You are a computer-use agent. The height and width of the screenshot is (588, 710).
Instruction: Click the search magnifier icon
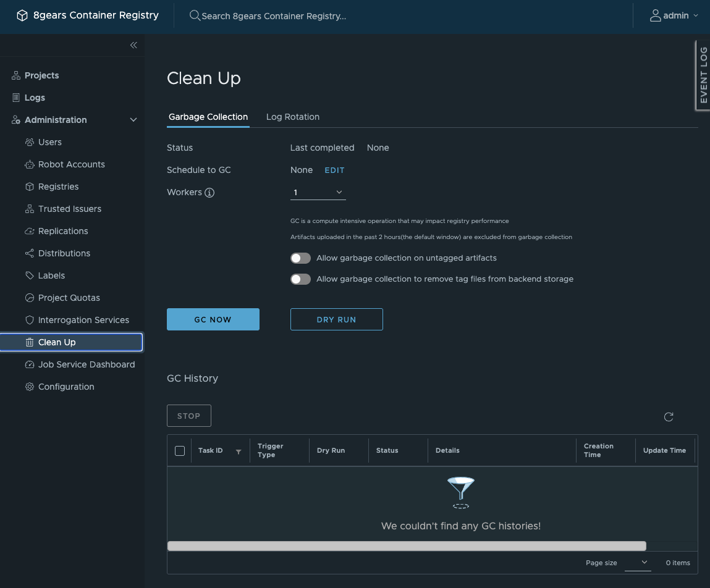tap(194, 16)
